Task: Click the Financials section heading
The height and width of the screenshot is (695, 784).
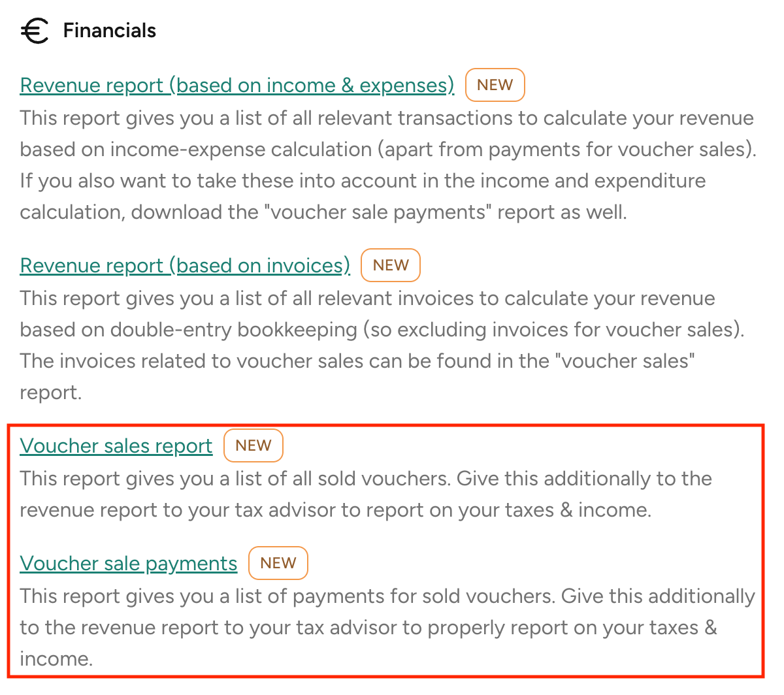Action: tap(109, 31)
